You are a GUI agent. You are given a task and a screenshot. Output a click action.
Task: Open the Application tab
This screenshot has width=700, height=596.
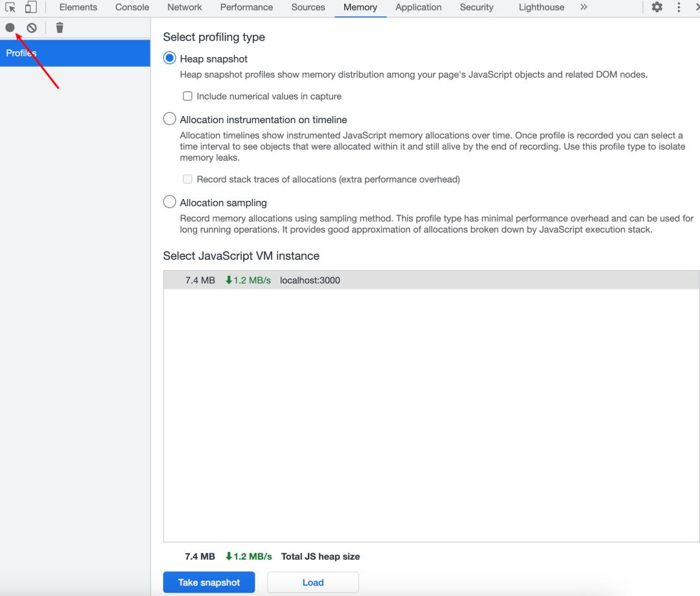[x=418, y=7]
